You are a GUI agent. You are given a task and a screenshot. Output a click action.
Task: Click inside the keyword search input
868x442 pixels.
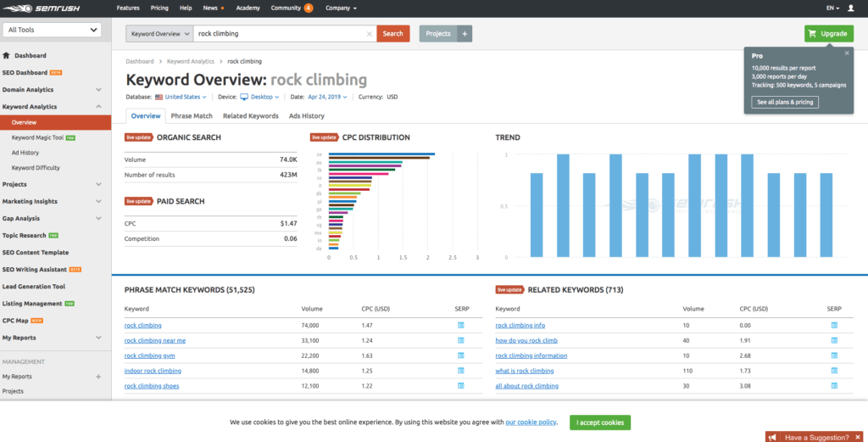(280, 34)
